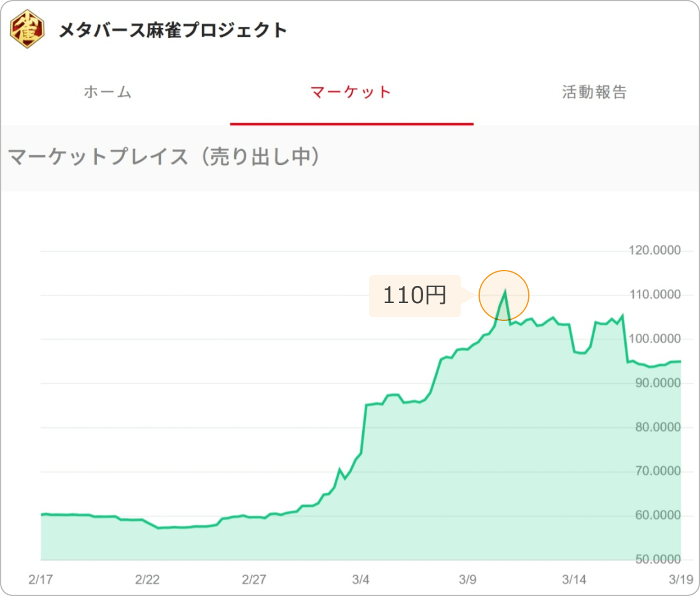Click the 110円 price annotation bubble
The width and height of the screenshot is (700, 596).
tap(415, 295)
